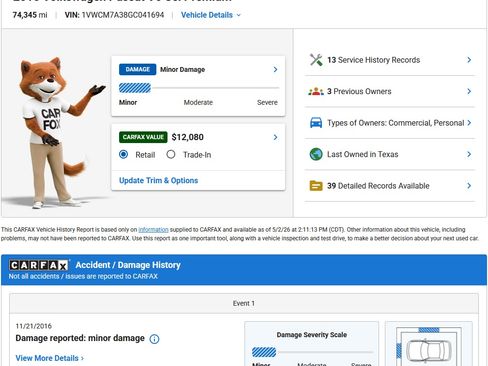Click Types of Owners: Commercial, Personal text
Viewport: 488px width, 366px height.
click(x=395, y=123)
